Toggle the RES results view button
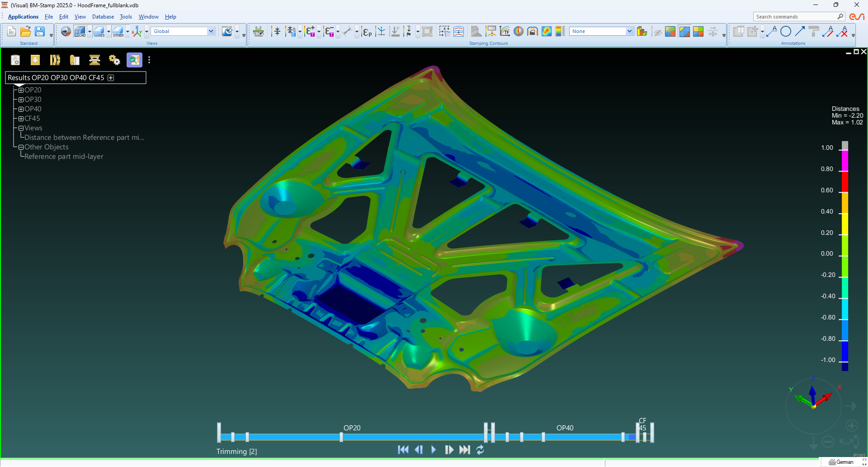868x467 pixels. click(x=99, y=31)
